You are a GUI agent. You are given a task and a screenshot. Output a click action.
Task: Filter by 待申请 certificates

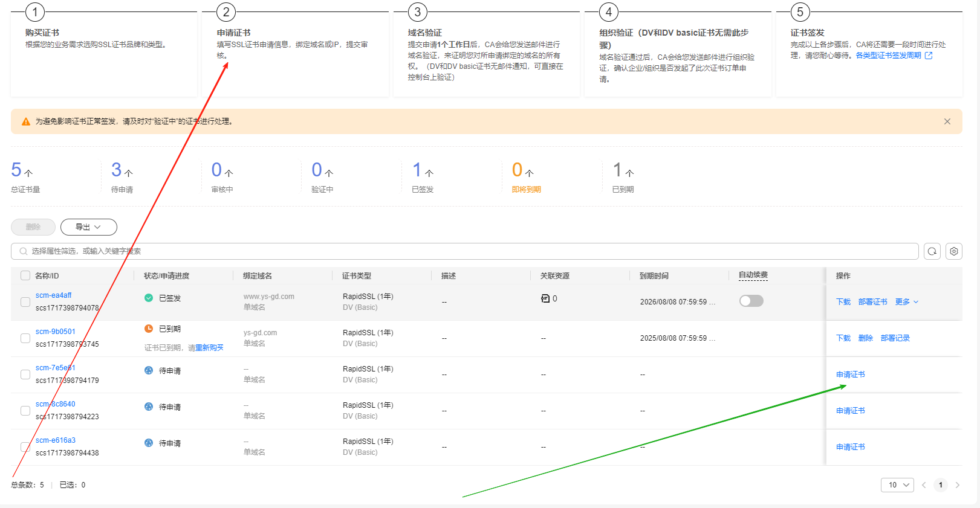(122, 177)
